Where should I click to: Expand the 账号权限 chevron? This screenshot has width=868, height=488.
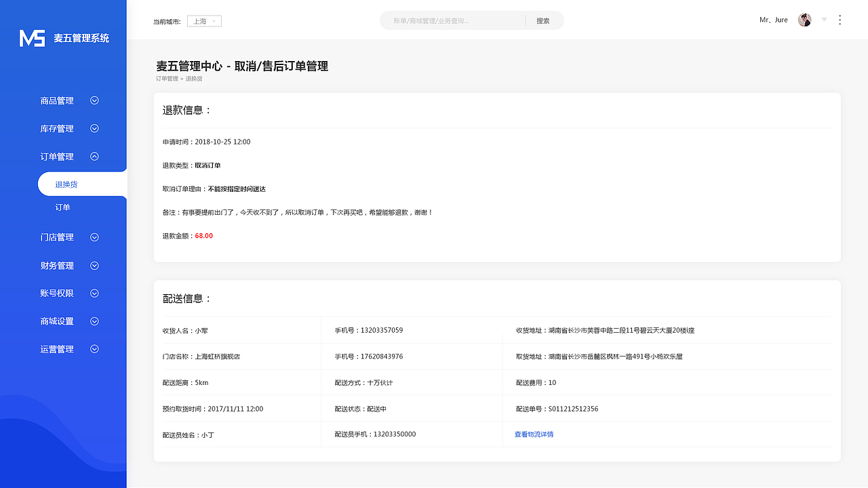tap(95, 293)
